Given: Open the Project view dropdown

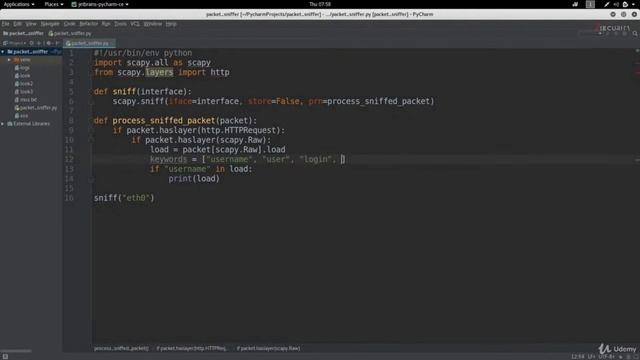Looking at the screenshot, I should click(x=14, y=43).
